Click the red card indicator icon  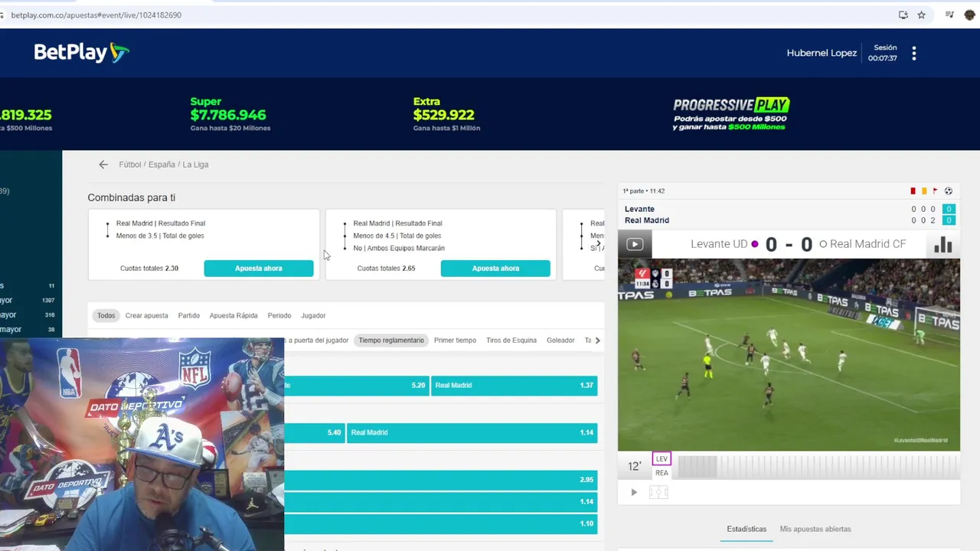tap(913, 191)
